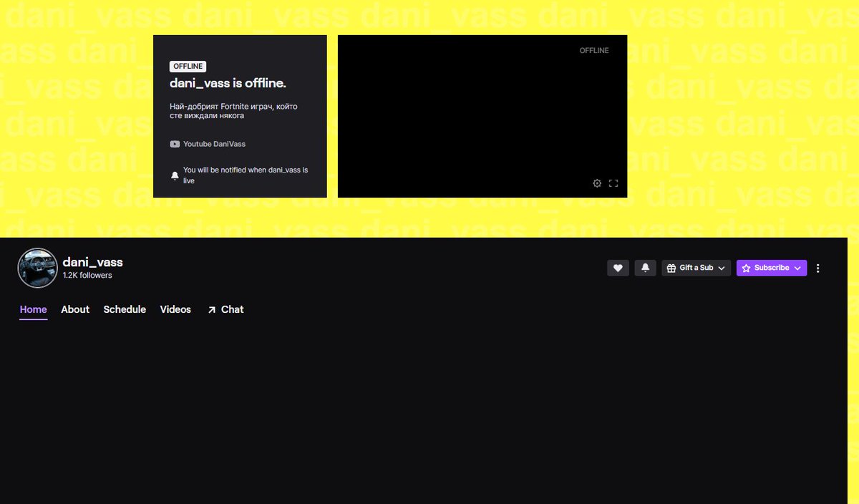Viewport: 859px width, 504px height.
Task: Click the OFFLINE label in the video player
Action: tap(594, 51)
